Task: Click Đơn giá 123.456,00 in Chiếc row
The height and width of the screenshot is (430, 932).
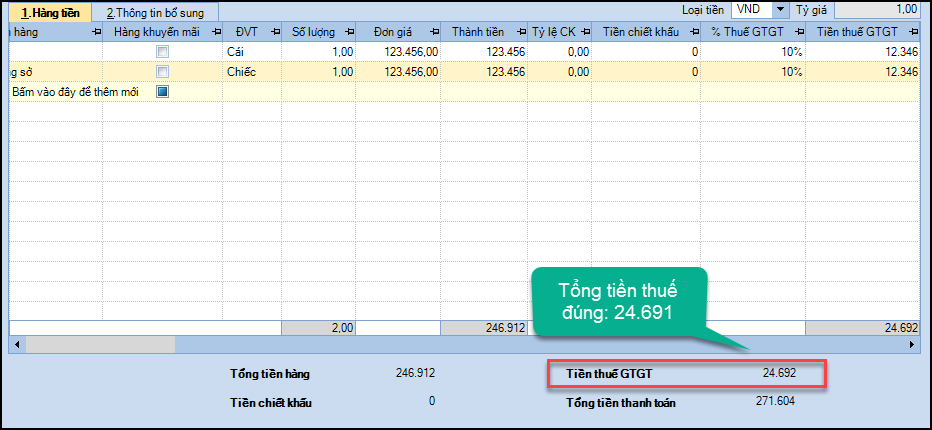Action: pos(398,72)
